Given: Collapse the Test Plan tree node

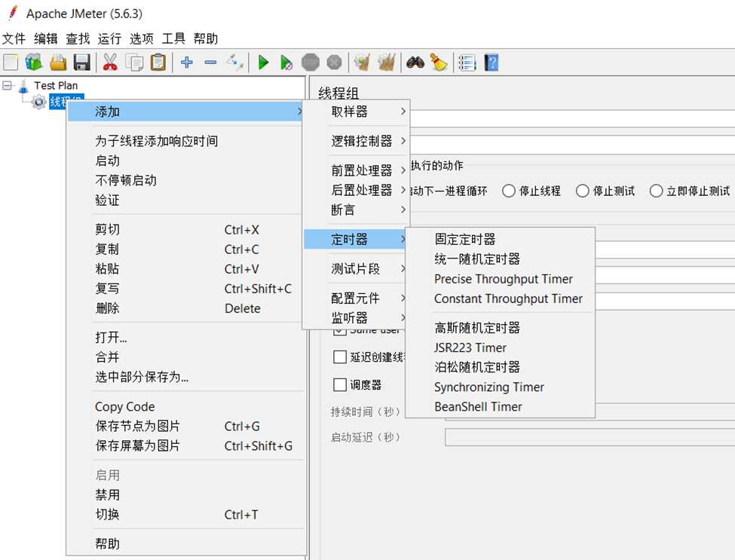Looking at the screenshot, I should pos(8,86).
